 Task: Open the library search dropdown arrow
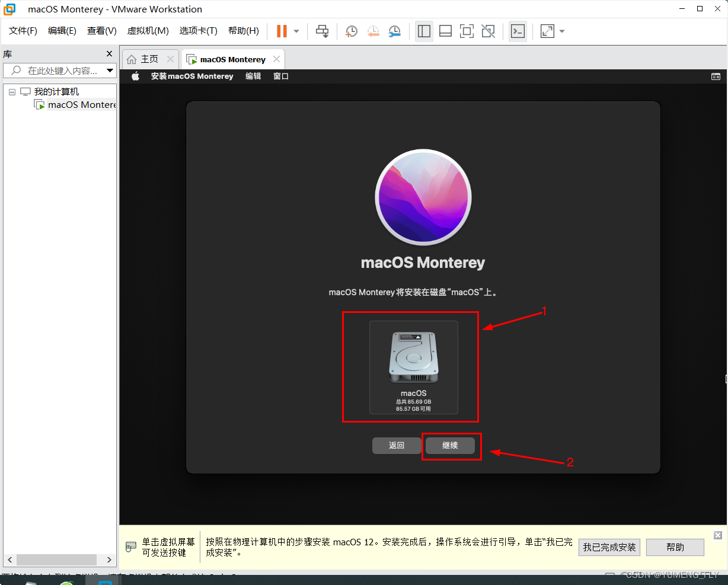(x=110, y=71)
